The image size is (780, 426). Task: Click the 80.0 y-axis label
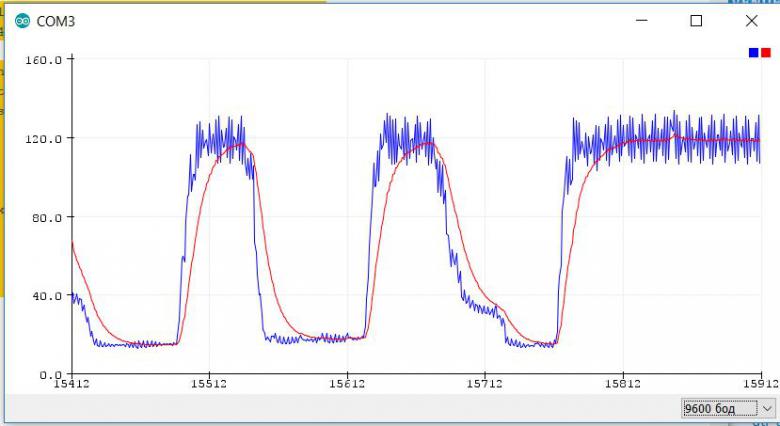pos(49,217)
